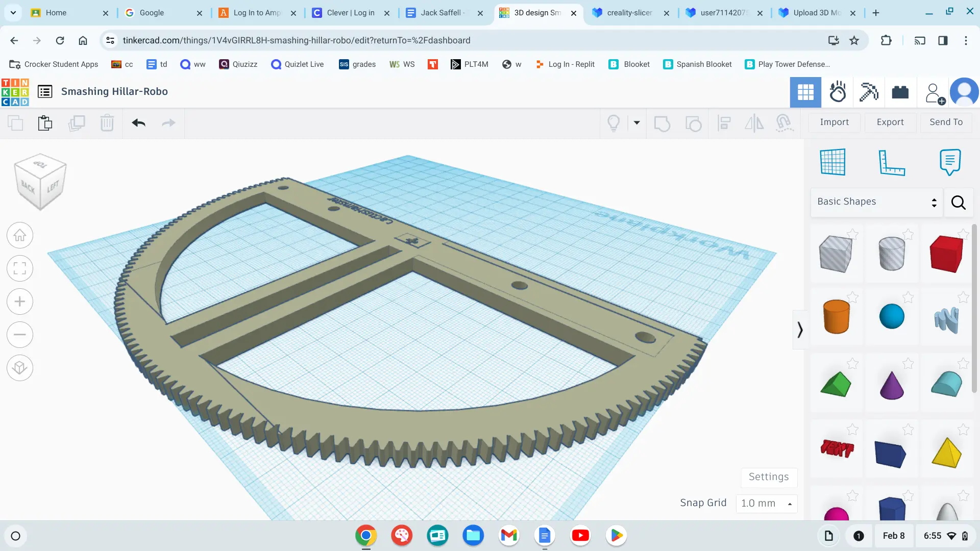This screenshot has height=551, width=980.
Task: Click the Home view button
Action: (x=20, y=236)
